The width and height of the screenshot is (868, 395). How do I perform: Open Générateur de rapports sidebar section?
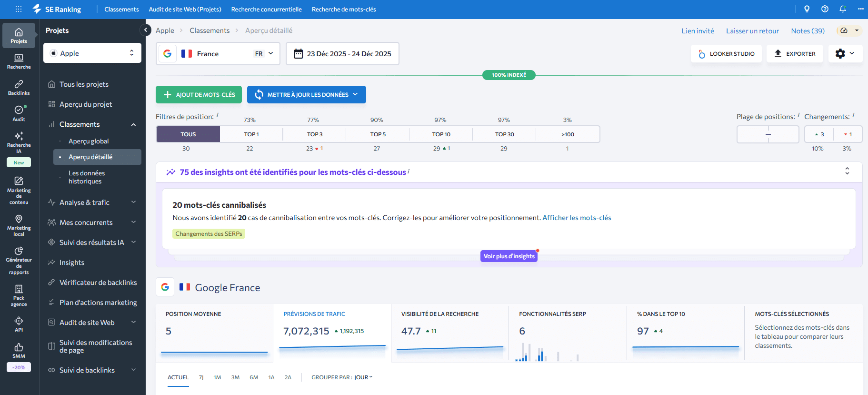point(19,260)
